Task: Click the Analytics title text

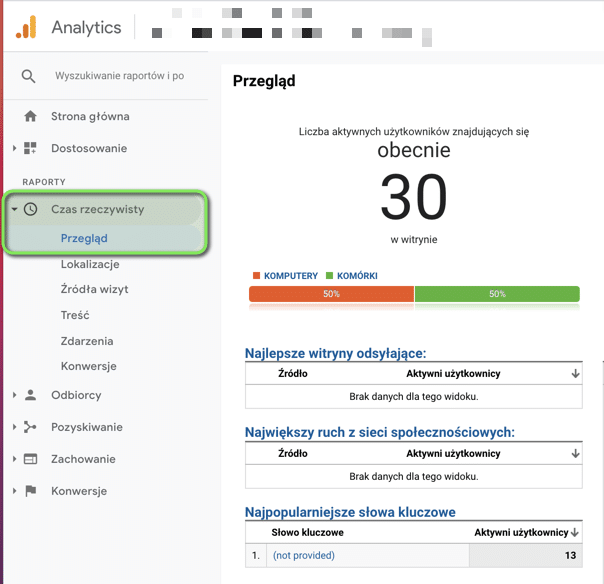Action: 86,27
